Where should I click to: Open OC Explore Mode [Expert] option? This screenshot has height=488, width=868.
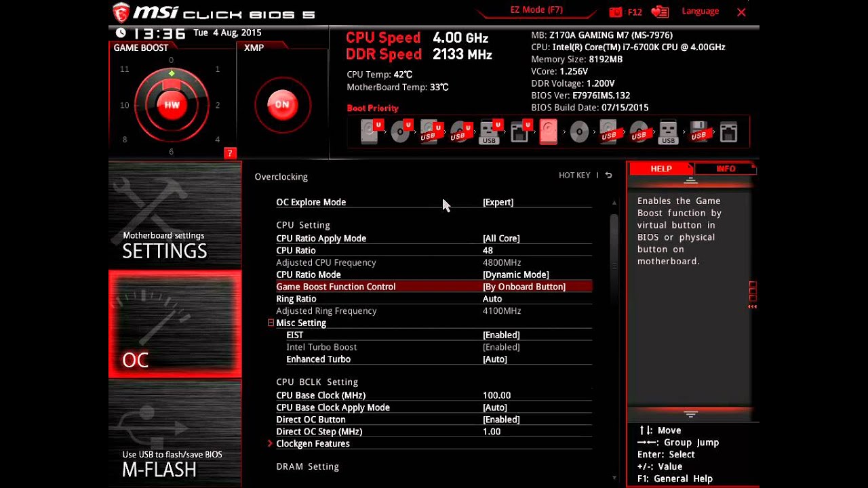tap(433, 202)
